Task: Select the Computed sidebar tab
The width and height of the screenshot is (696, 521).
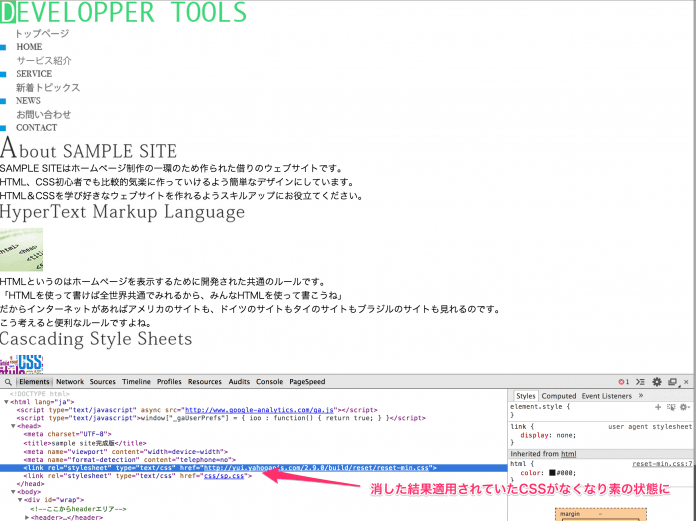Action: click(559, 396)
